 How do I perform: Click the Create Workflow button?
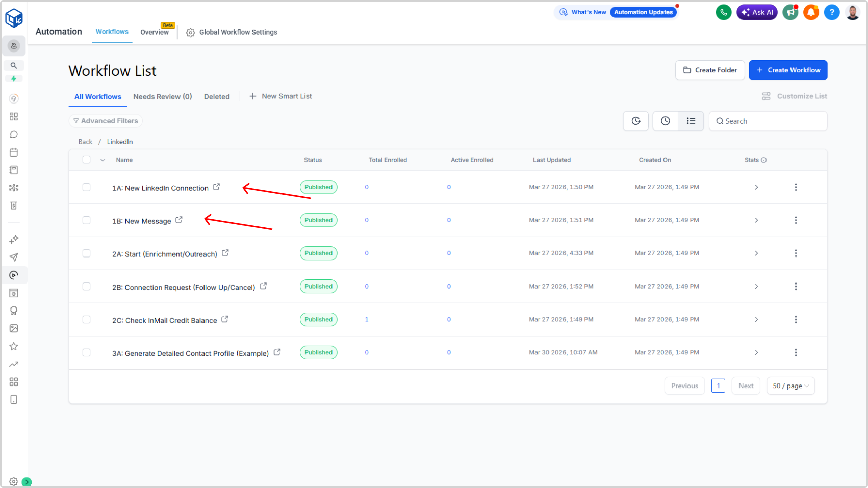point(788,70)
